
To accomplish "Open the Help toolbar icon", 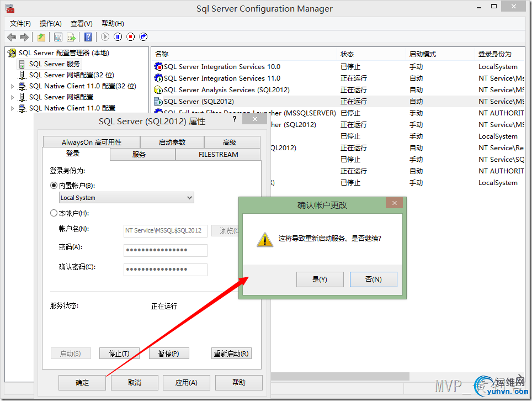I will [88, 37].
